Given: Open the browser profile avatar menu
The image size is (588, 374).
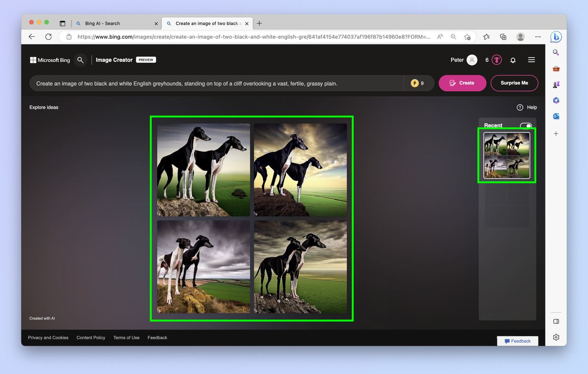Looking at the screenshot, I should pos(520,37).
